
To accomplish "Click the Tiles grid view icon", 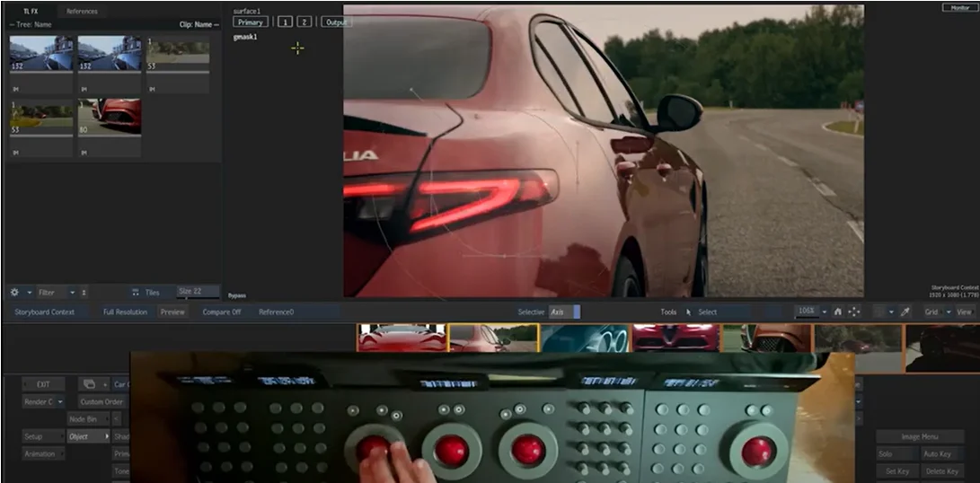I will [135, 293].
